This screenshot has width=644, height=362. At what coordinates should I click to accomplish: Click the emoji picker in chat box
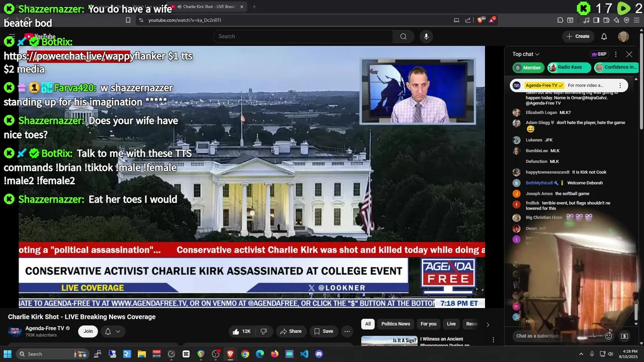tap(608, 336)
